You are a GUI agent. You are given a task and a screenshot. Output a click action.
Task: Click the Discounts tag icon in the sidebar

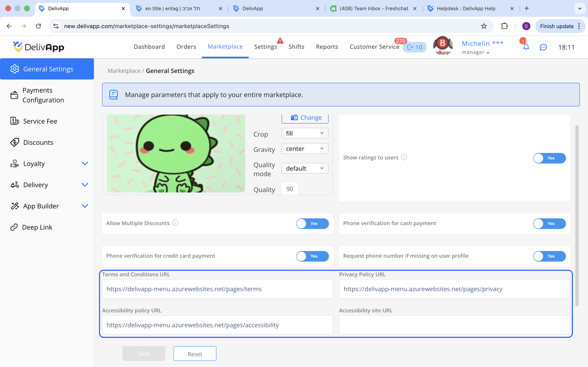click(x=14, y=143)
